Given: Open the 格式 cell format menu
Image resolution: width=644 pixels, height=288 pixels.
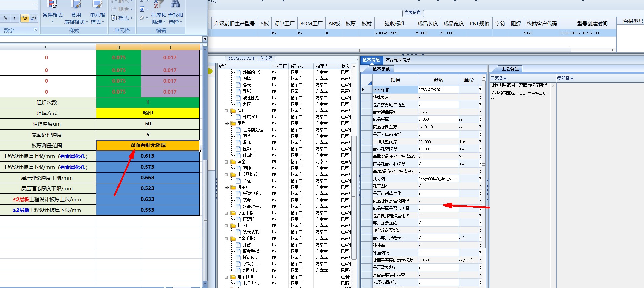Looking at the screenshot, I should coord(122,18).
